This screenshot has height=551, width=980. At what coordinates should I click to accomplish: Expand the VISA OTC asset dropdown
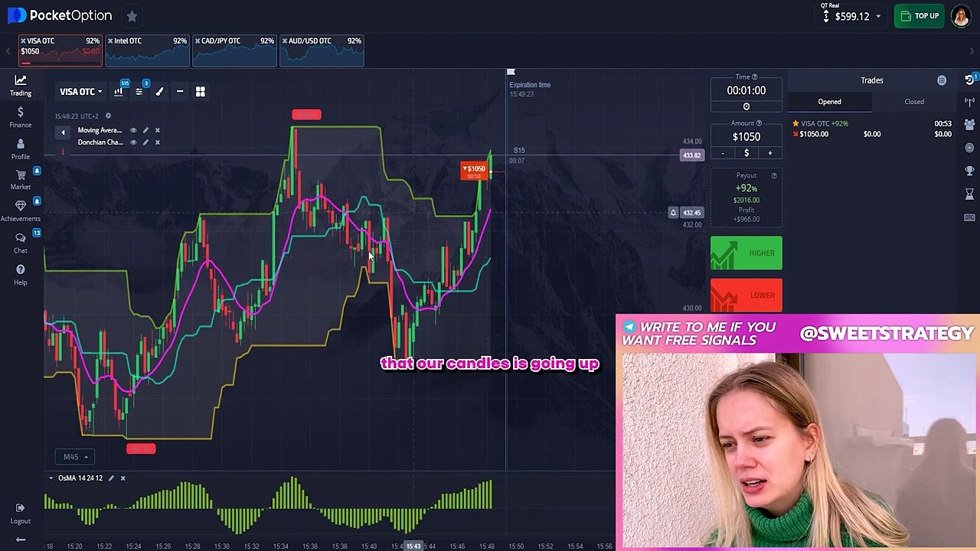(81, 92)
